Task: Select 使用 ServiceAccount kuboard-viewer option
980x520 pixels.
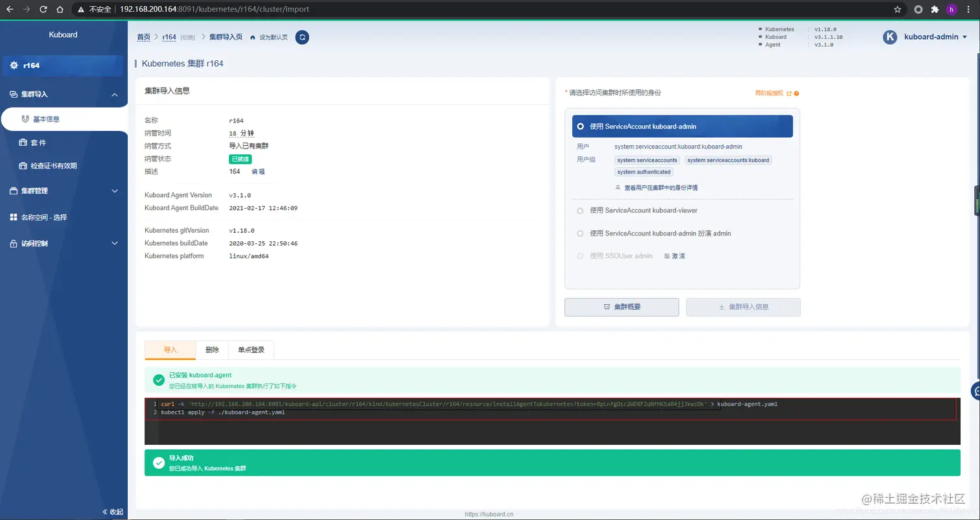Action: pyautogui.click(x=637, y=211)
